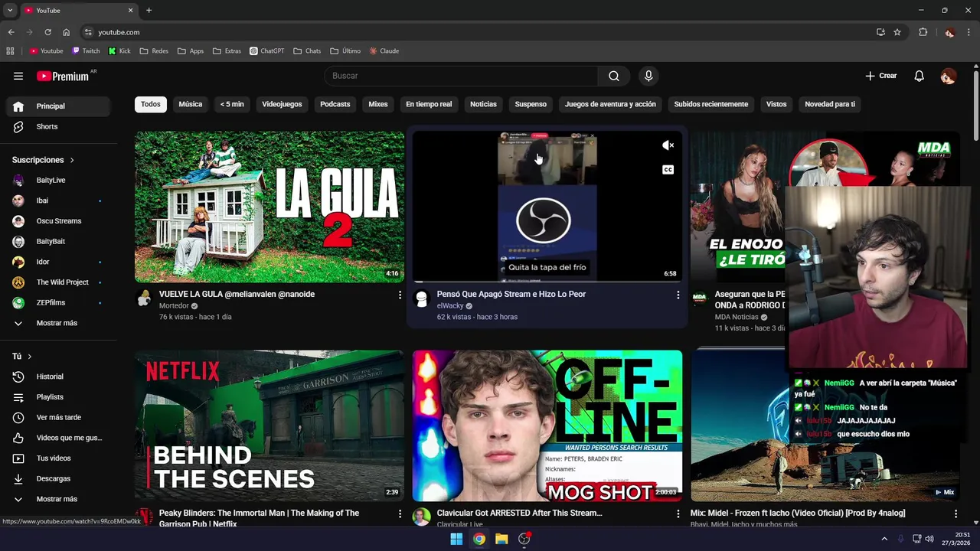Expand the Suscripciones section arrow
Screen dimensions: 980x551
coord(72,160)
